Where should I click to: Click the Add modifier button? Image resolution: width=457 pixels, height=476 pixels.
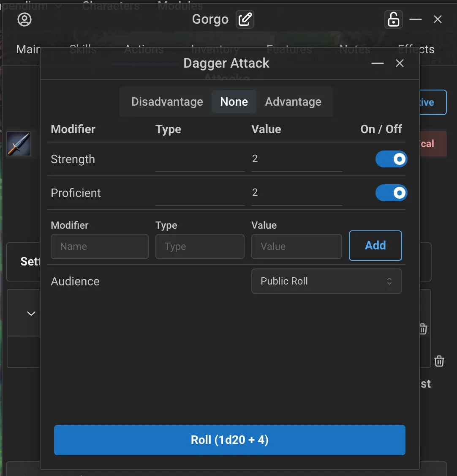[x=375, y=246]
